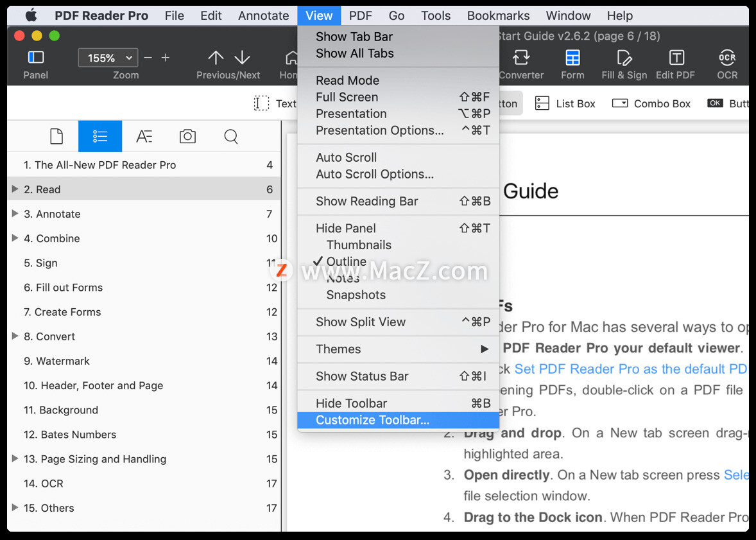Expand the '3. Annotate' outline item

(15, 213)
